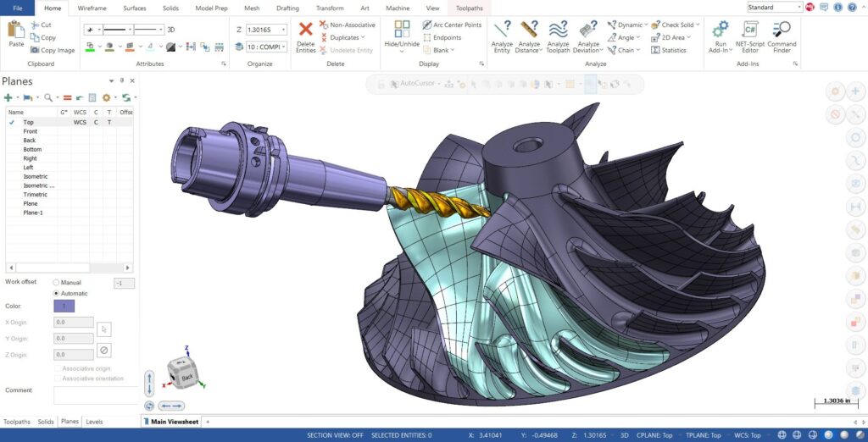Select the Manual work offset radio
The height and width of the screenshot is (442, 868).
56,282
